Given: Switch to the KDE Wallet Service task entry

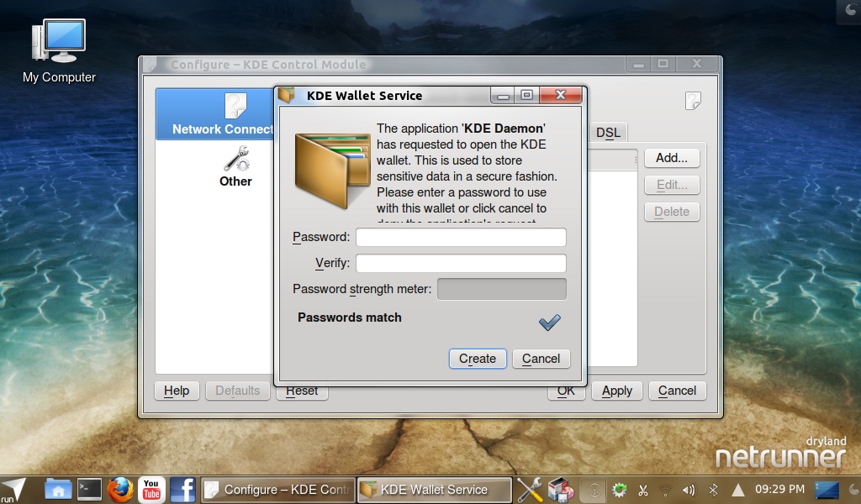Looking at the screenshot, I should pyautogui.click(x=435, y=490).
